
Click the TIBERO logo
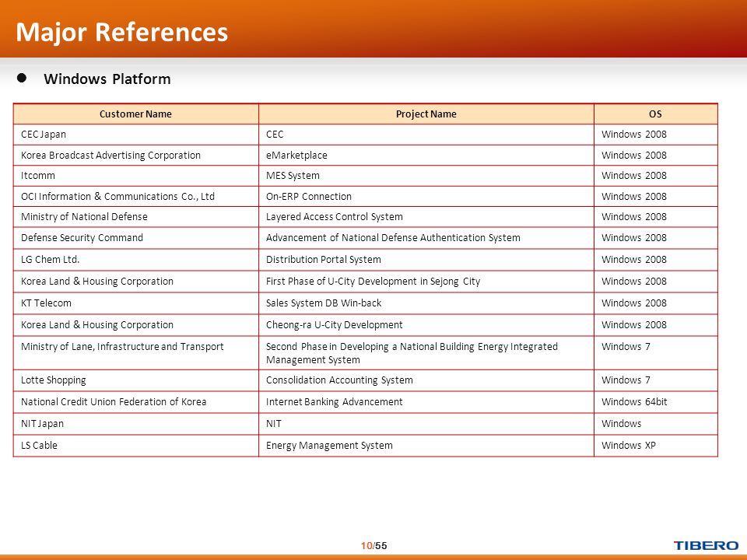(706, 546)
